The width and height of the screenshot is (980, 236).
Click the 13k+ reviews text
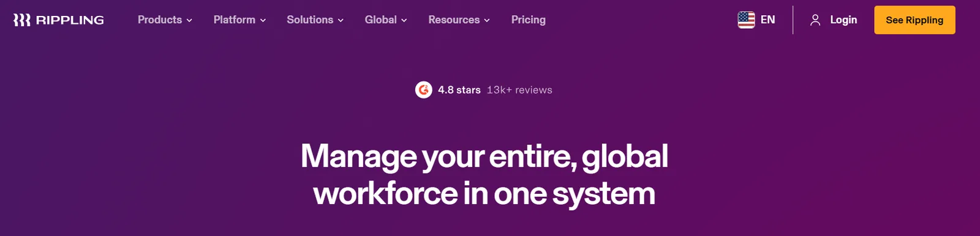pos(519,90)
